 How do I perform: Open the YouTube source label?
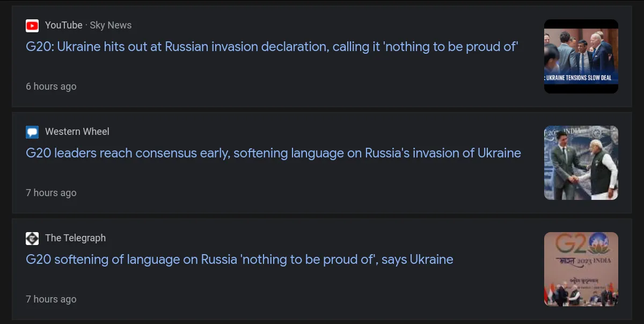(63, 25)
